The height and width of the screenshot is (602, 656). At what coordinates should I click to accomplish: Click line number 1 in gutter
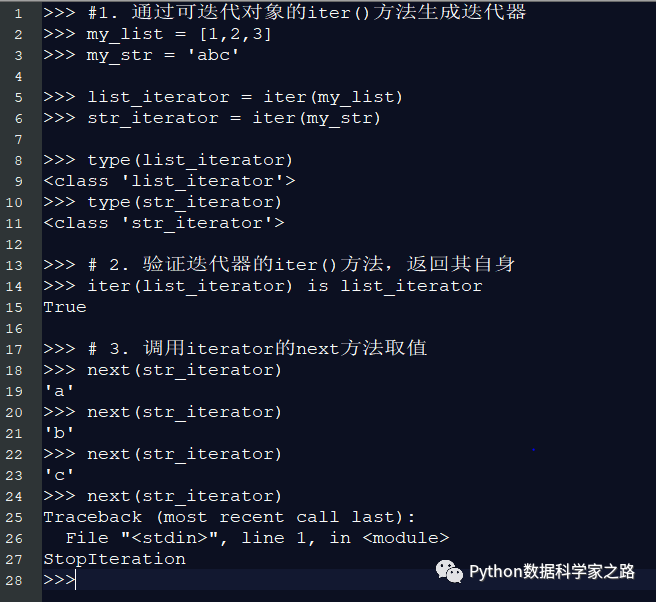[x=18, y=14]
